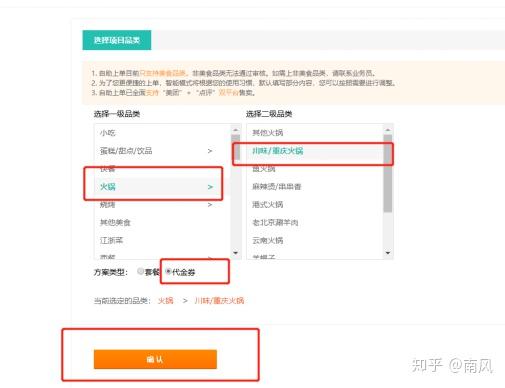Expand the 烧烤 category arrow

(210, 205)
